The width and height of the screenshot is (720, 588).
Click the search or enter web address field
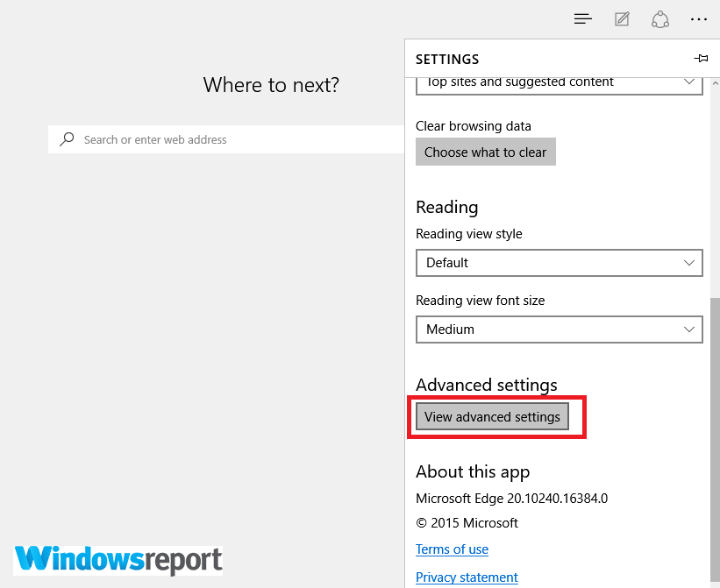[x=219, y=139]
